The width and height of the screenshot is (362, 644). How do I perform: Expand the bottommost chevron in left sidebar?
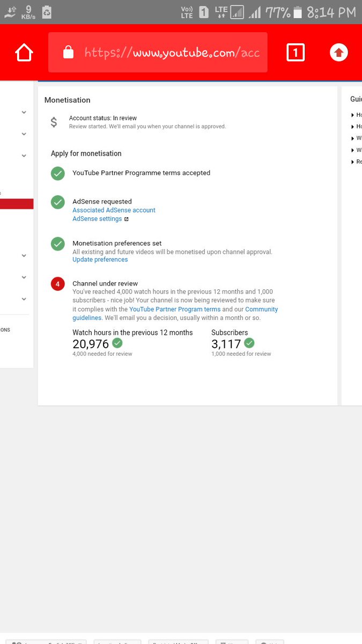pos(24,299)
